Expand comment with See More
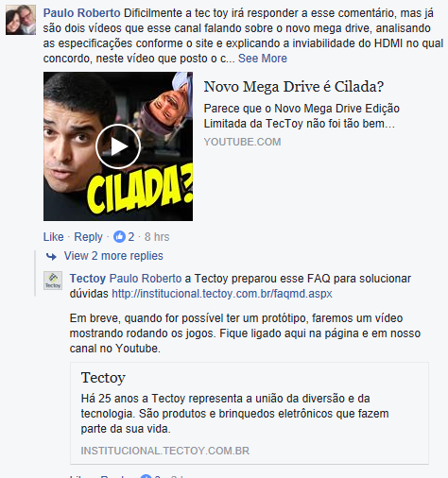This screenshot has width=448, height=478. tap(263, 59)
